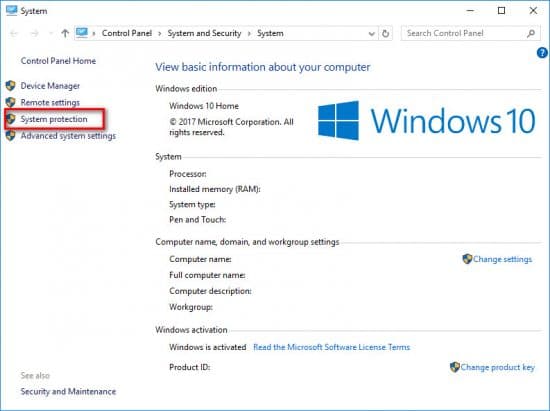Open address bar history dropdown
This screenshot has width=550, height=411.
coord(371,34)
